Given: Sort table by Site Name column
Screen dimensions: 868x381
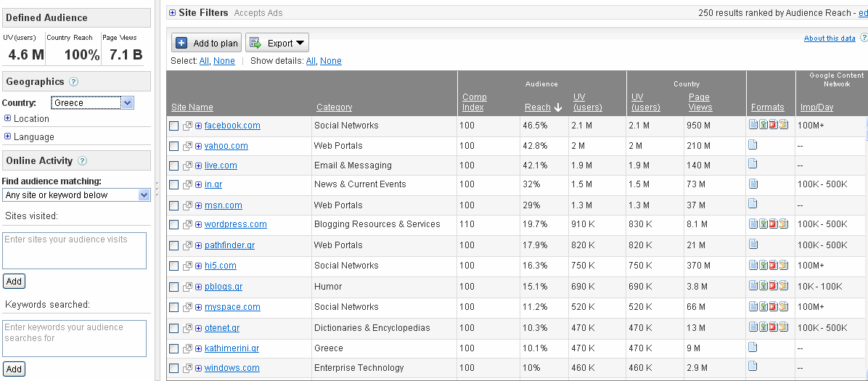Looking at the screenshot, I should point(192,107).
